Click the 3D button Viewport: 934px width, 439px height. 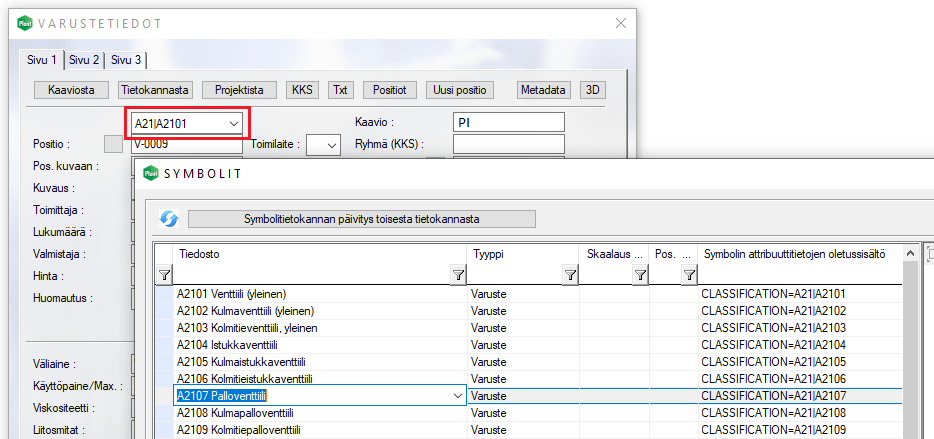pyautogui.click(x=593, y=90)
